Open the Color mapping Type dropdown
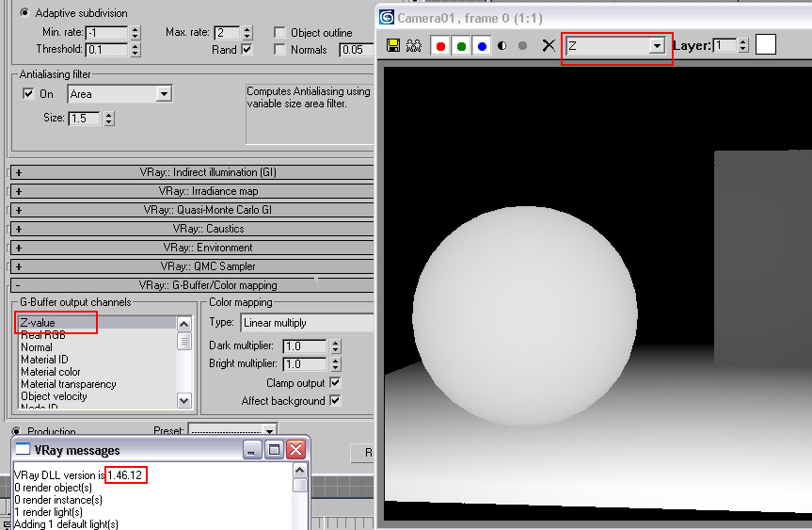812x530 pixels. coord(307,323)
